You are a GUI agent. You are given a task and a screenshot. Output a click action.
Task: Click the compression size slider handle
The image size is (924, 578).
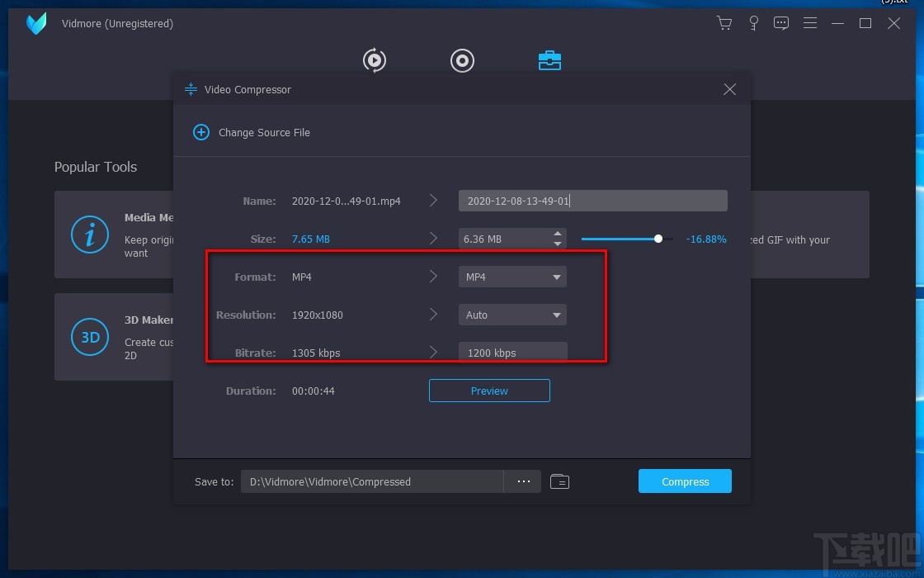(x=658, y=239)
